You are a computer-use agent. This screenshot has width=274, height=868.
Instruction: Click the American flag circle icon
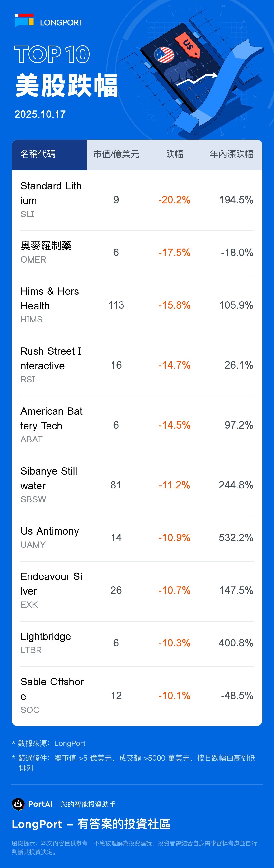click(164, 55)
